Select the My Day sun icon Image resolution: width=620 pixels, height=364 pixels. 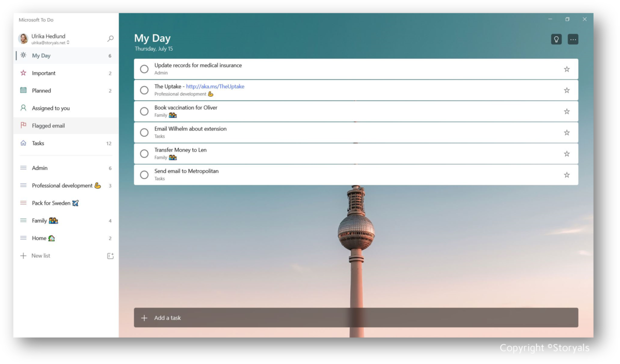[23, 55]
